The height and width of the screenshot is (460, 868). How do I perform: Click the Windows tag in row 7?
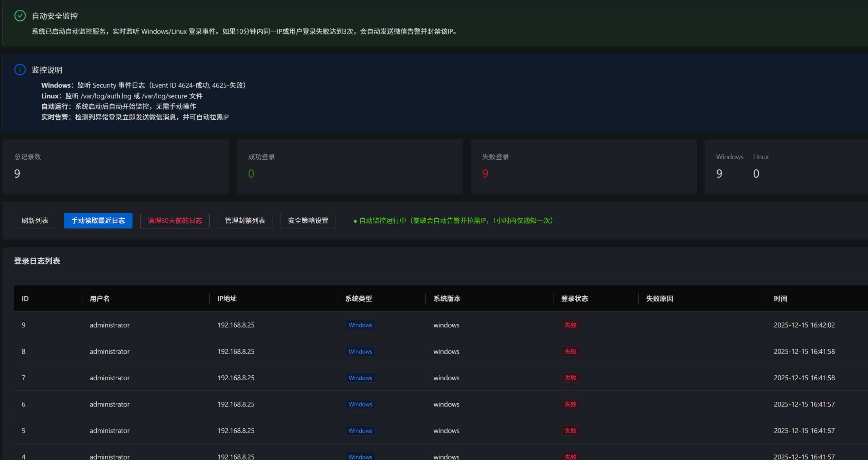click(x=360, y=378)
